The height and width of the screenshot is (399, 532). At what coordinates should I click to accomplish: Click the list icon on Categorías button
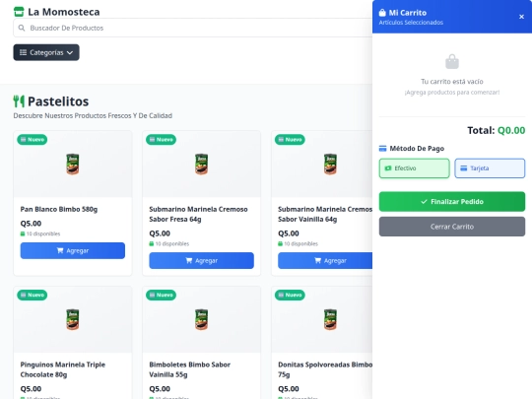(x=23, y=52)
